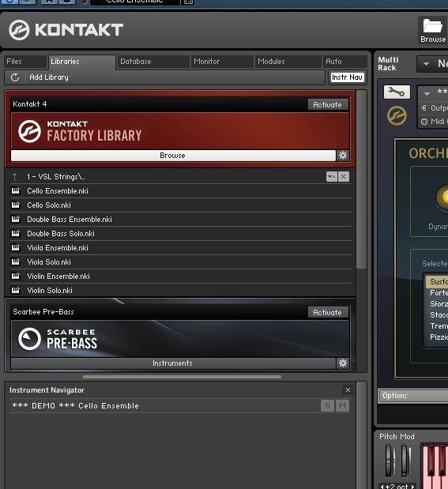Select the Violin Ensemble.nki file
The image size is (448, 489).
tap(180, 276)
